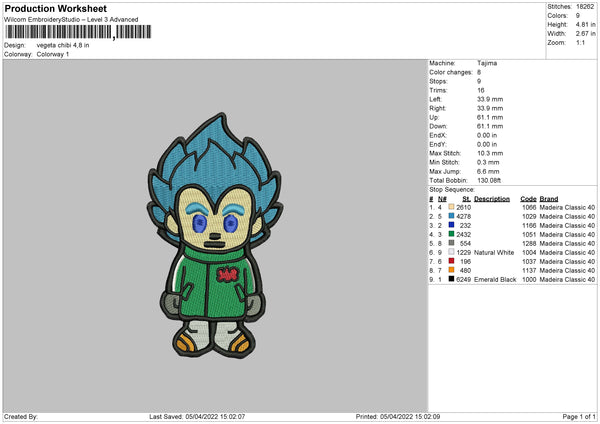Click the 'Printed: 05/04/2022 15:02:09' footer text
Screen dimensions: 600x424
tap(398, 416)
